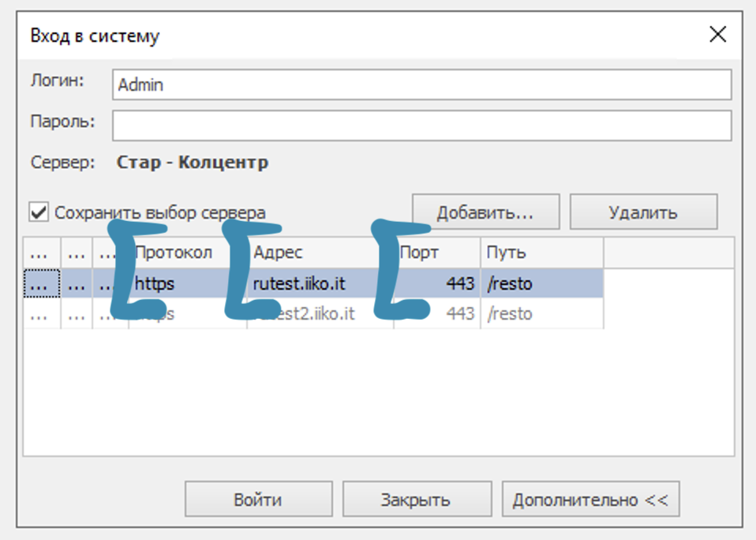Toggle the Сохранить выбор сервера checkbox

pos(39,212)
